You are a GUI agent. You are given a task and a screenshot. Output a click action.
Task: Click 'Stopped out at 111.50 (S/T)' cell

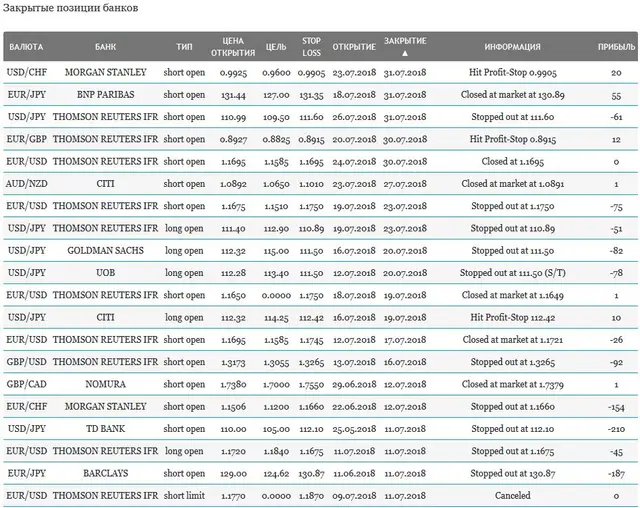(x=513, y=273)
